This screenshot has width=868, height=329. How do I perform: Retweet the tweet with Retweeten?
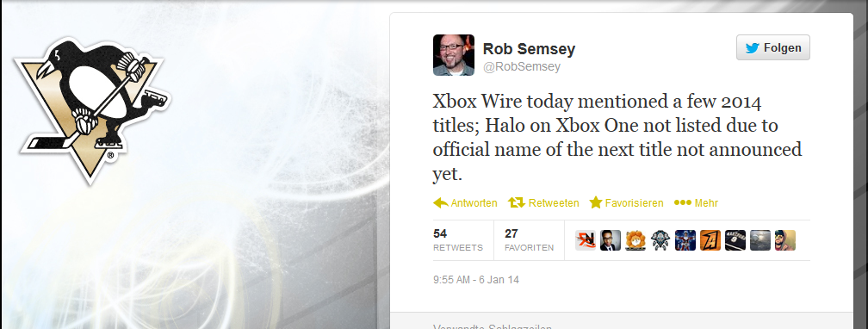click(x=543, y=202)
